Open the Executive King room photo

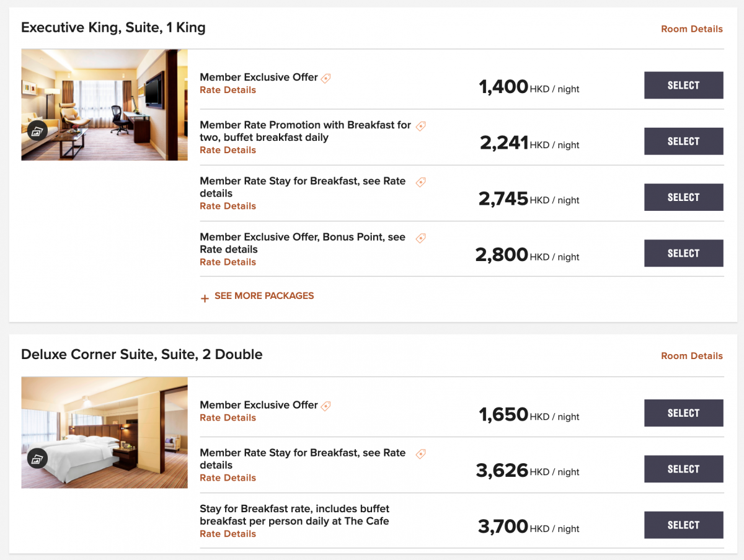pos(112,99)
